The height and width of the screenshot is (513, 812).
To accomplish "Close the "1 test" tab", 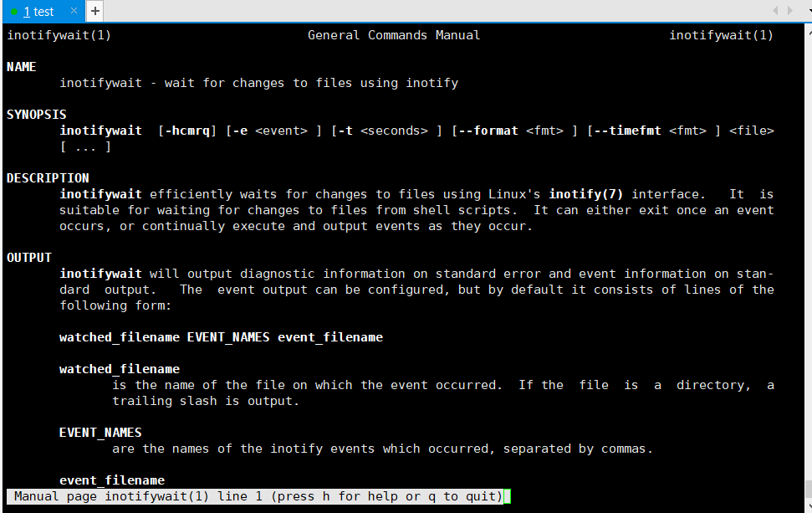I will 73,12.
